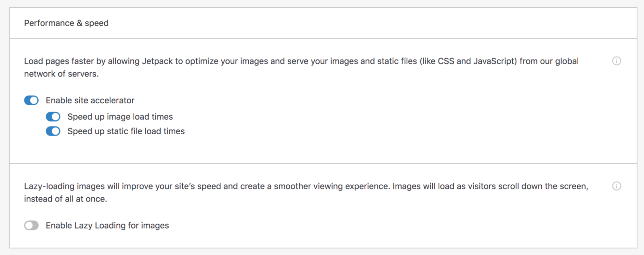This screenshot has height=255, width=644.
Task: Open the info icon beside lazy-loading description
Action: [x=616, y=186]
